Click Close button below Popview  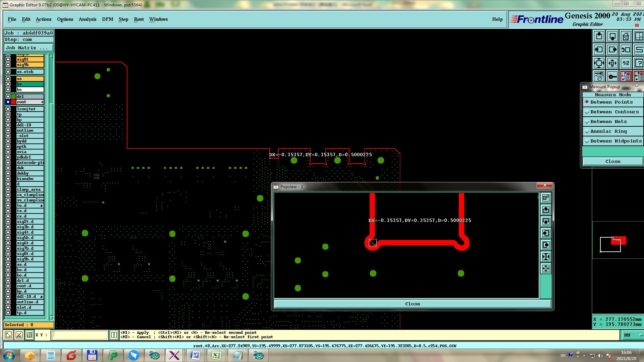[x=412, y=304]
